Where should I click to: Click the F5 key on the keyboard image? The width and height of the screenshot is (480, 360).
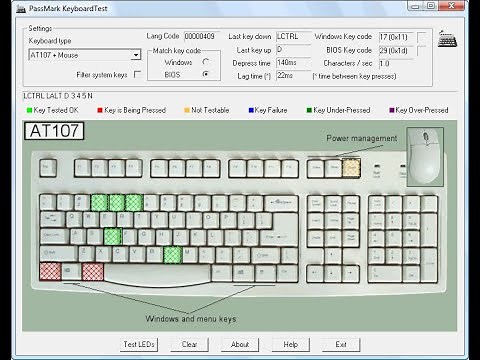point(159,169)
